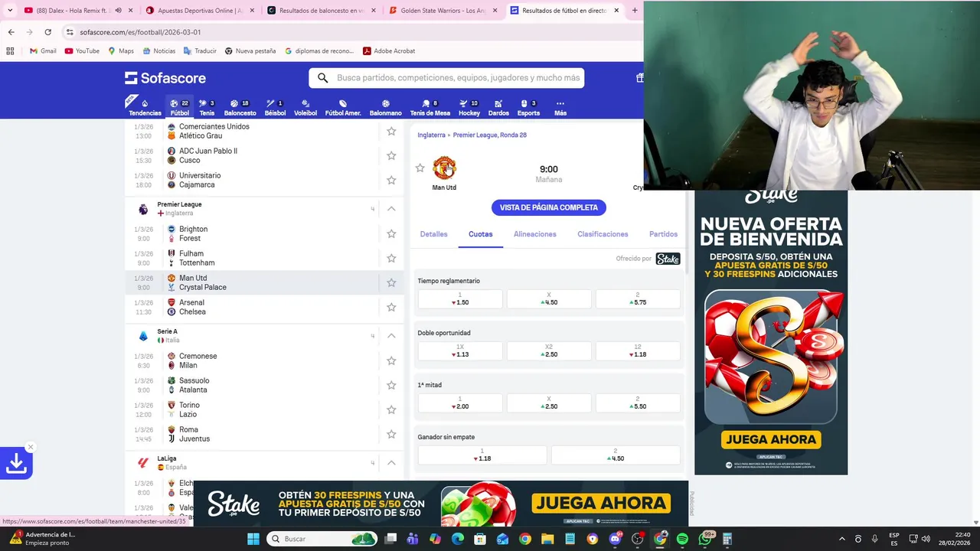Select Doble oportunidad X2 odds 2.50
Image resolution: width=980 pixels, height=551 pixels.
549,351
